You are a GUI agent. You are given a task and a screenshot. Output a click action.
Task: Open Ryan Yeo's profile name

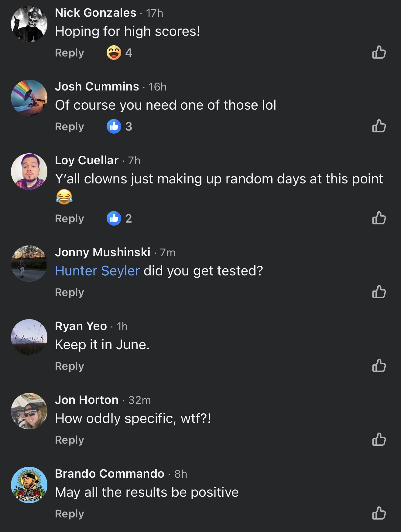point(81,326)
